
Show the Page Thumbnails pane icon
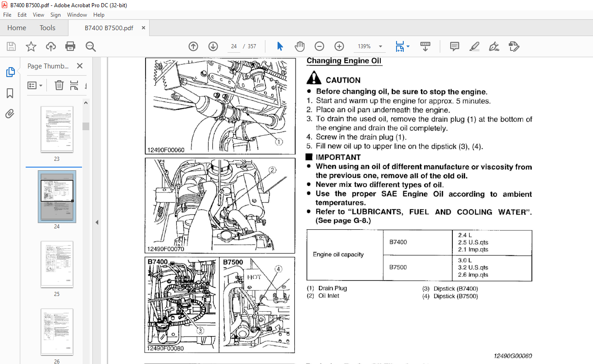tap(10, 72)
